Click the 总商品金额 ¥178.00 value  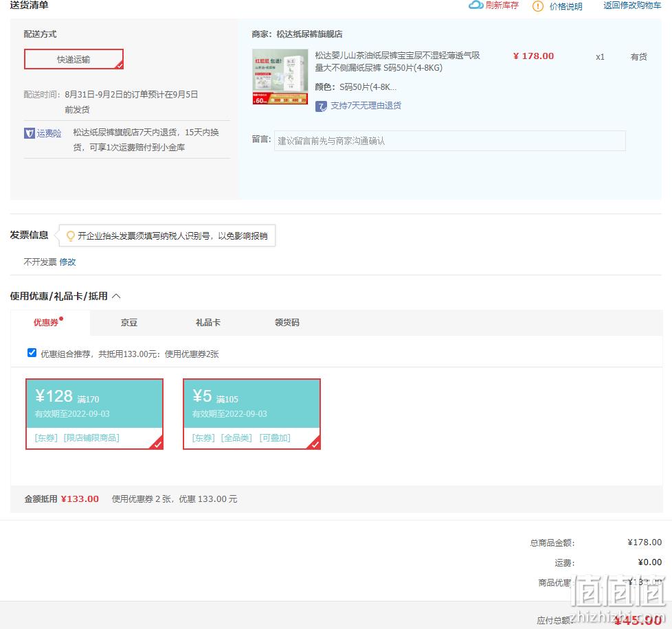point(645,542)
